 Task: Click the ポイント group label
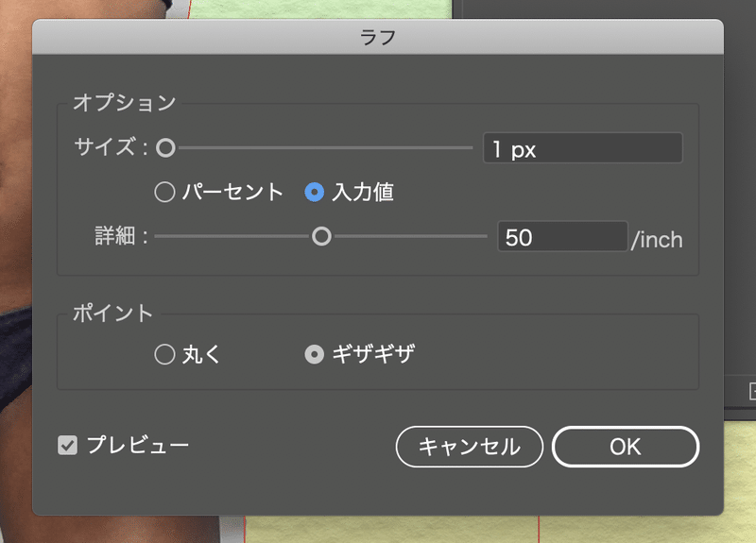[112, 314]
